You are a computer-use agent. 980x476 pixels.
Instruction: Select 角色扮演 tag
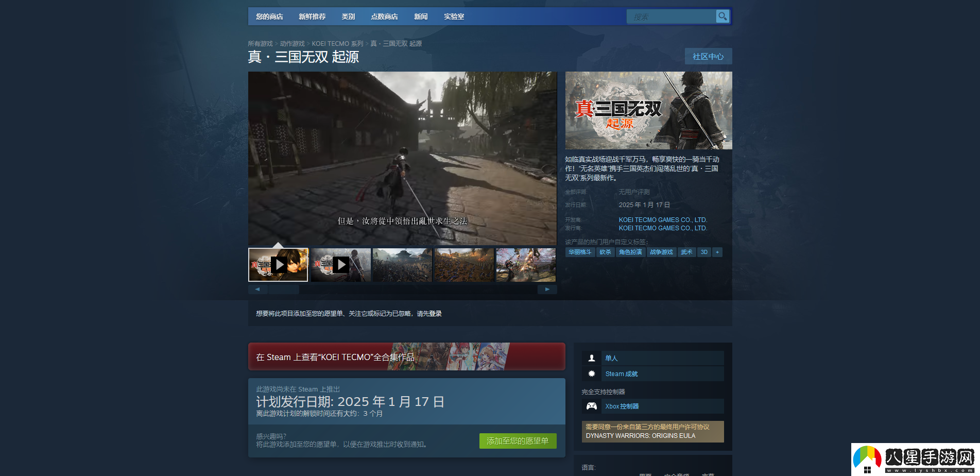pyautogui.click(x=630, y=252)
